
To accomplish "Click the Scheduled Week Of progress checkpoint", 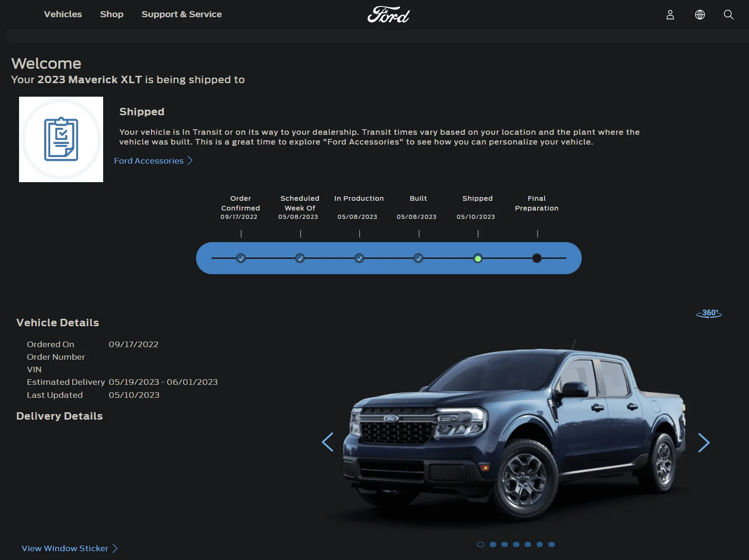I will (x=300, y=258).
